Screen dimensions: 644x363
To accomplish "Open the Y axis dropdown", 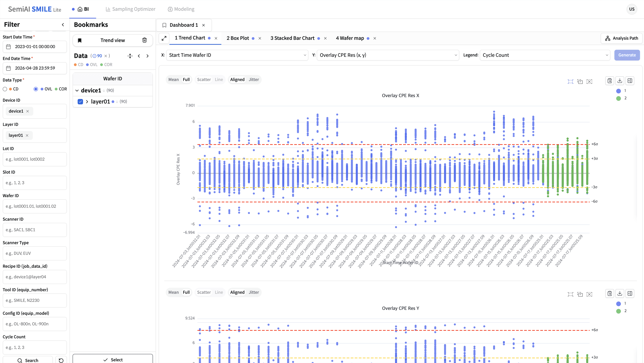I will tap(388, 55).
